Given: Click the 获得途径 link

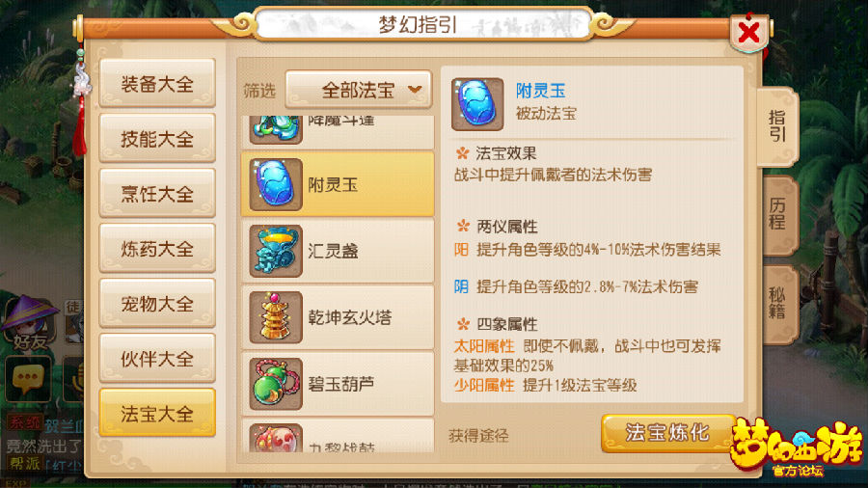Looking at the screenshot, I should pos(478,435).
